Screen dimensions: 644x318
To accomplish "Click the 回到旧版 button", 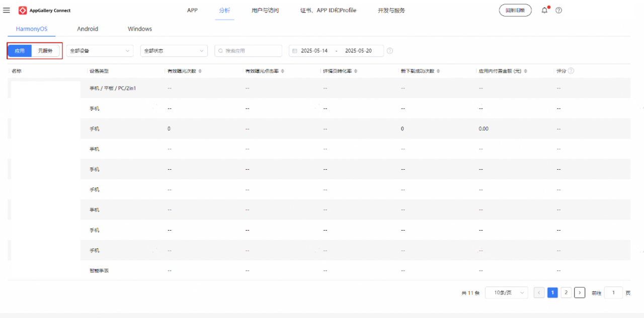I will [x=515, y=11].
